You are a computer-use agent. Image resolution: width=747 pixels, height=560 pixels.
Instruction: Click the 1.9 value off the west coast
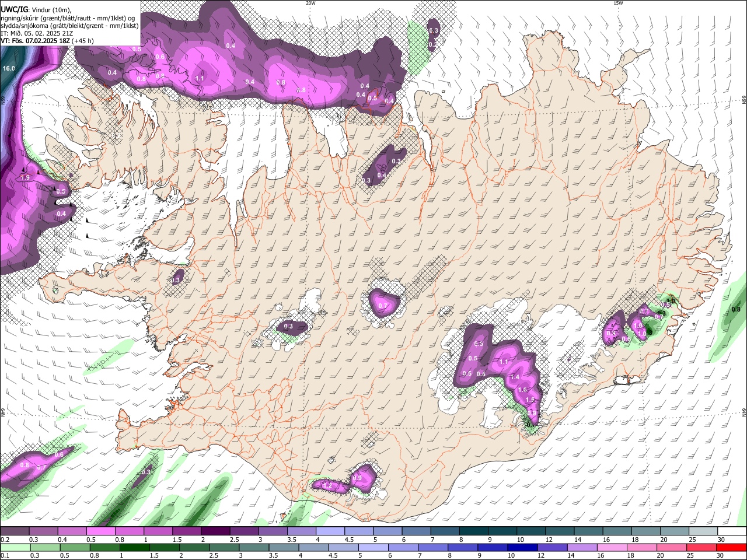pos(25,177)
